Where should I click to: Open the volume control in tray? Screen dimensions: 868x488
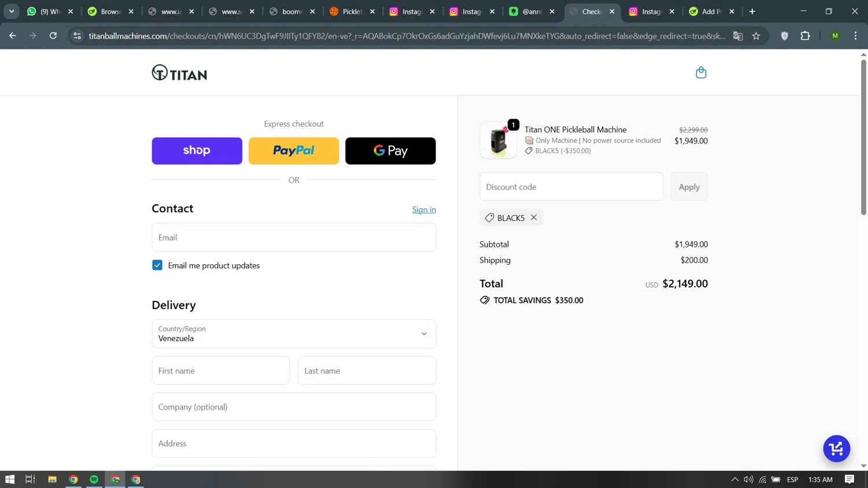[748, 479]
